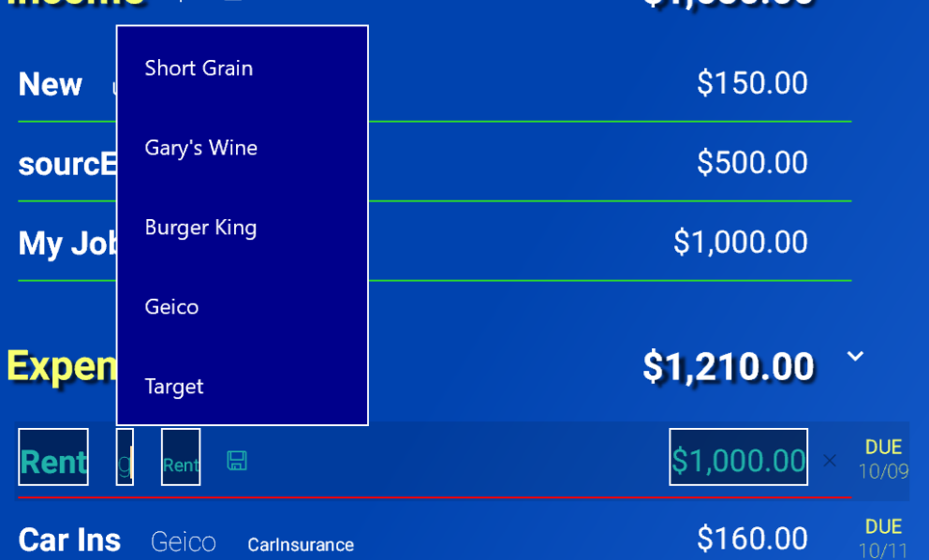Screen dimensions: 929x560
Task: Click the payee text field next to Rent
Action: [125, 457]
